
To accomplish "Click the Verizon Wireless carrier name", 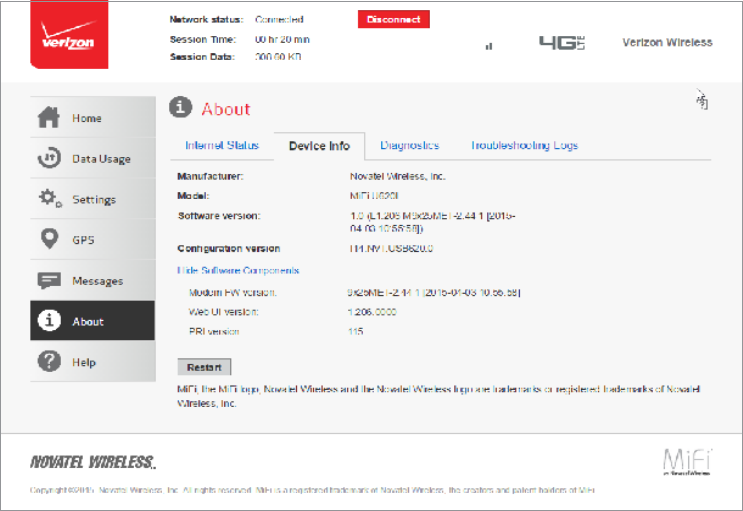I will (x=667, y=42).
